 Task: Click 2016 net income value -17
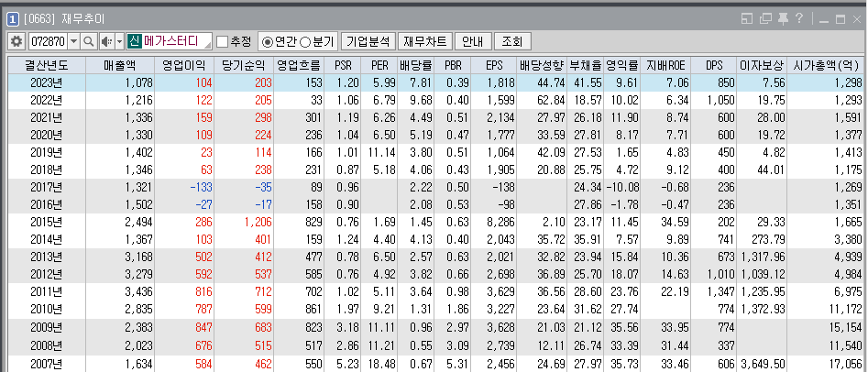tap(263, 205)
